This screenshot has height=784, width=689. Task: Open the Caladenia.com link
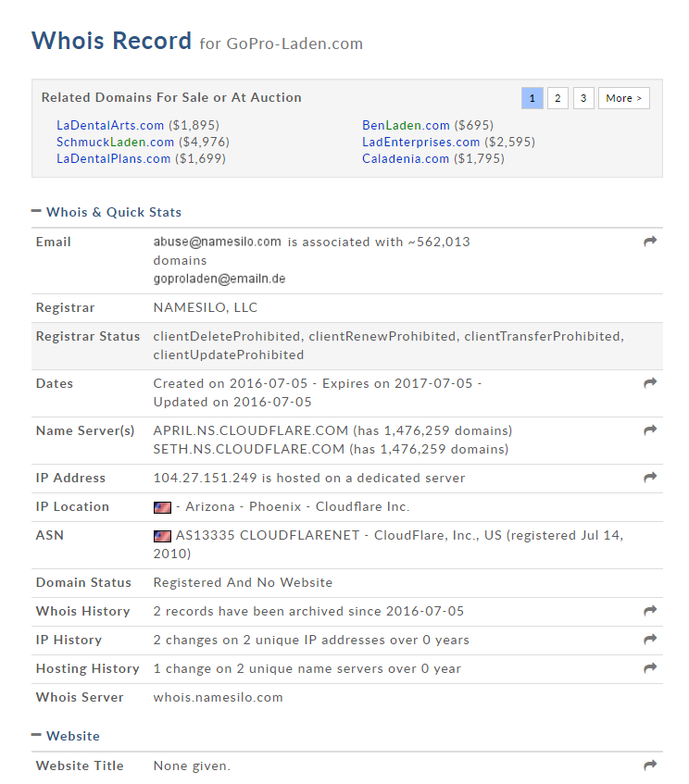pyautogui.click(x=406, y=158)
